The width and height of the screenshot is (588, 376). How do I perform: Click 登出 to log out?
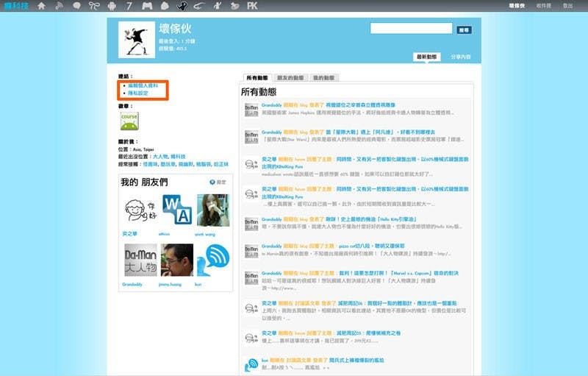tap(567, 6)
